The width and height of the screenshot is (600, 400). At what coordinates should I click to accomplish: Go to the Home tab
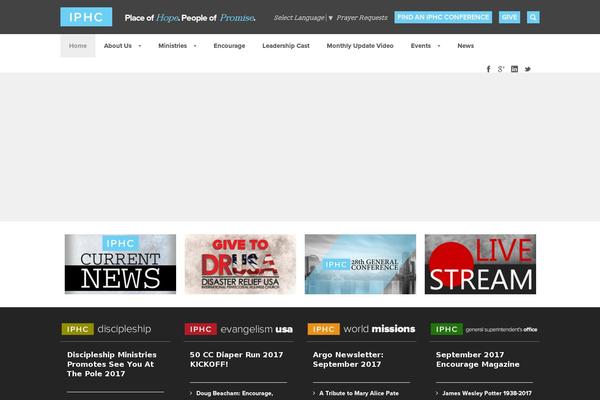point(78,46)
